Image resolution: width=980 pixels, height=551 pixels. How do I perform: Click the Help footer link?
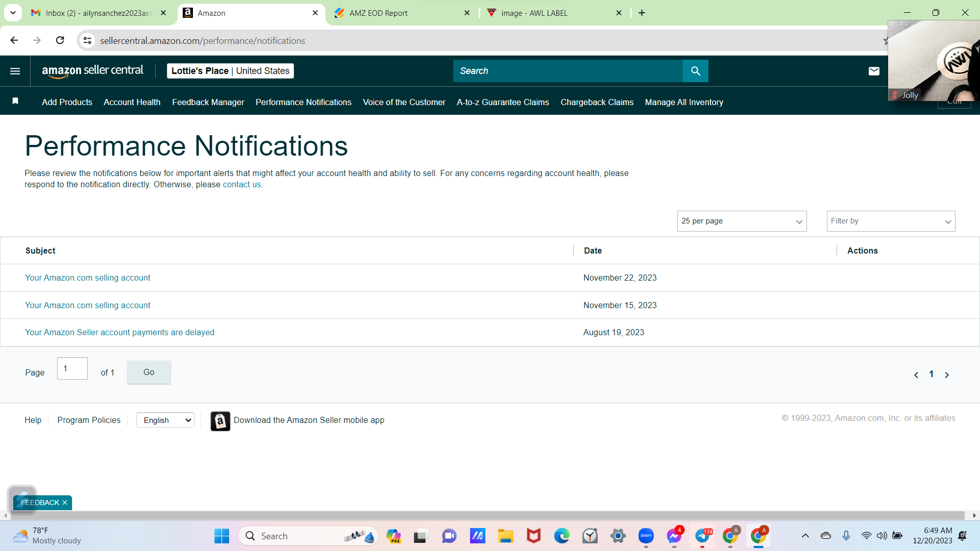click(x=33, y=420)
